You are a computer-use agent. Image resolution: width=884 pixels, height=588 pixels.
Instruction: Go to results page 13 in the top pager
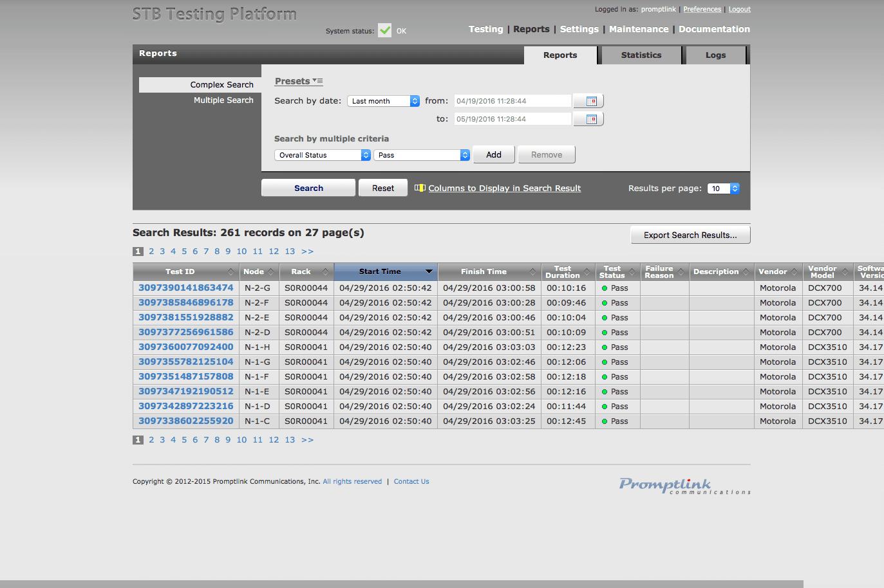click(x=290, y=252)
